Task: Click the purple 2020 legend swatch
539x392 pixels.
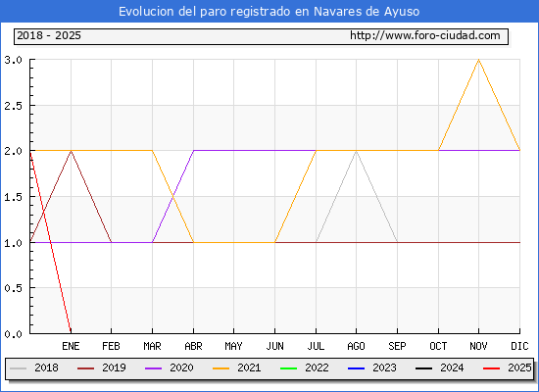Action: 153,368
